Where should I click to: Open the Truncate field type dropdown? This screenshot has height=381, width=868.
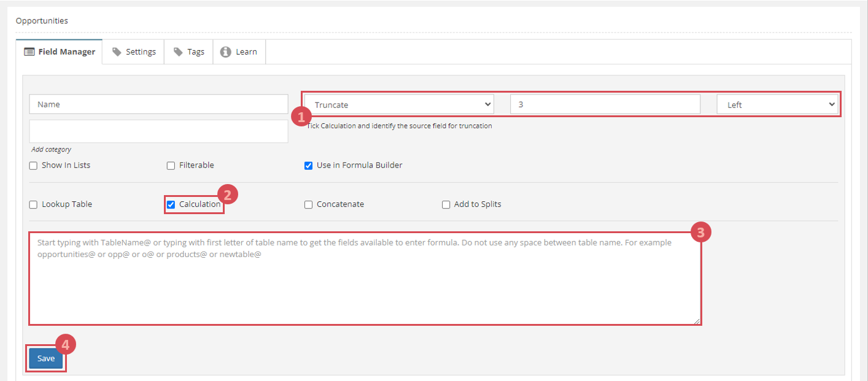pos(399,105)
